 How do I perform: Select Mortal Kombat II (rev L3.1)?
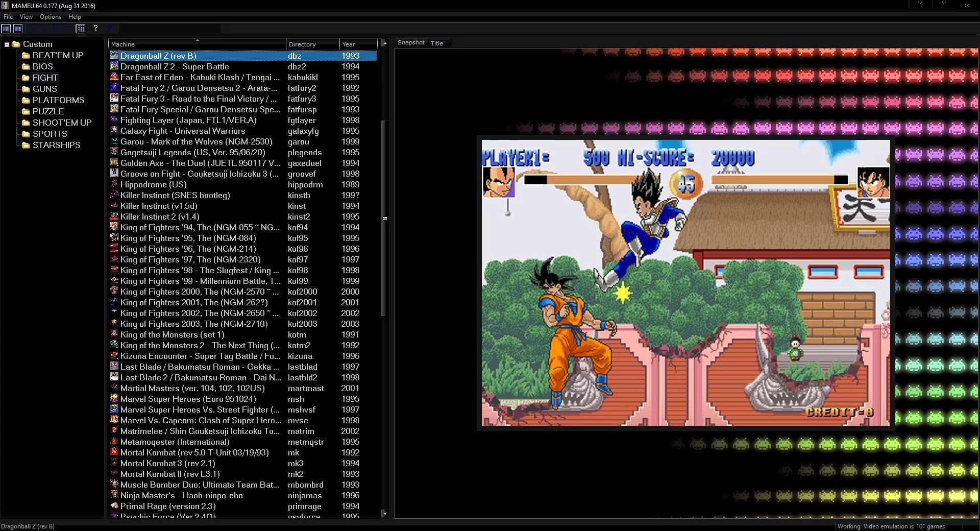243,474
